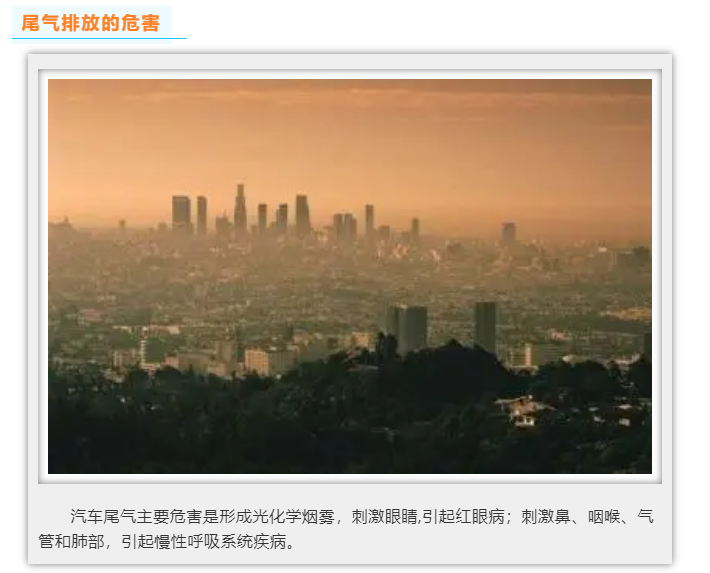Click the tallest skyscraper in the skyline
This screenshot has width=710, height=573.
coord(240,207)
